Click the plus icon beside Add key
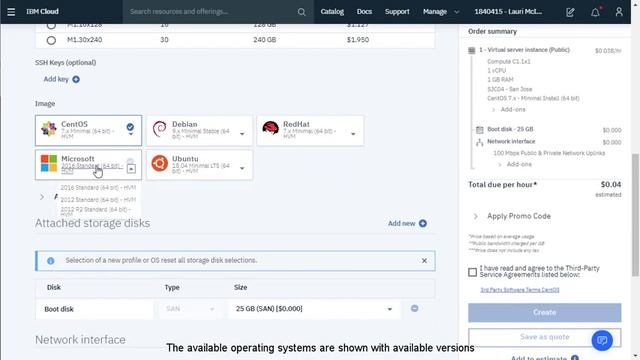 [x=76, y=79]
